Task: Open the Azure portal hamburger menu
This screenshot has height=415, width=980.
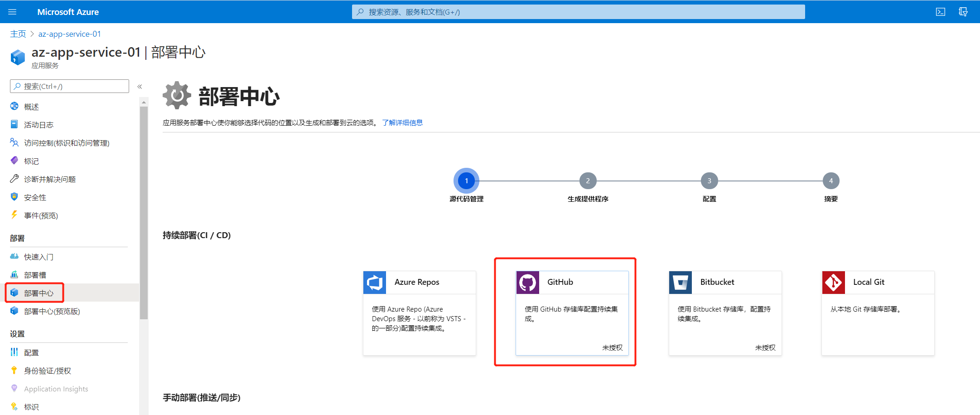Action: point(12,12)
